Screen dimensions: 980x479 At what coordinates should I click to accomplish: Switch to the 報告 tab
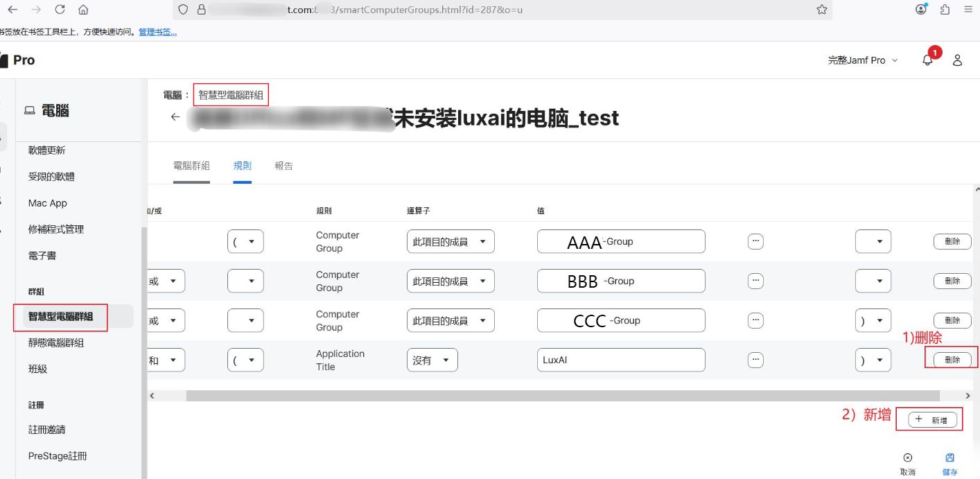pyautogui.click(x=283, y=166)
